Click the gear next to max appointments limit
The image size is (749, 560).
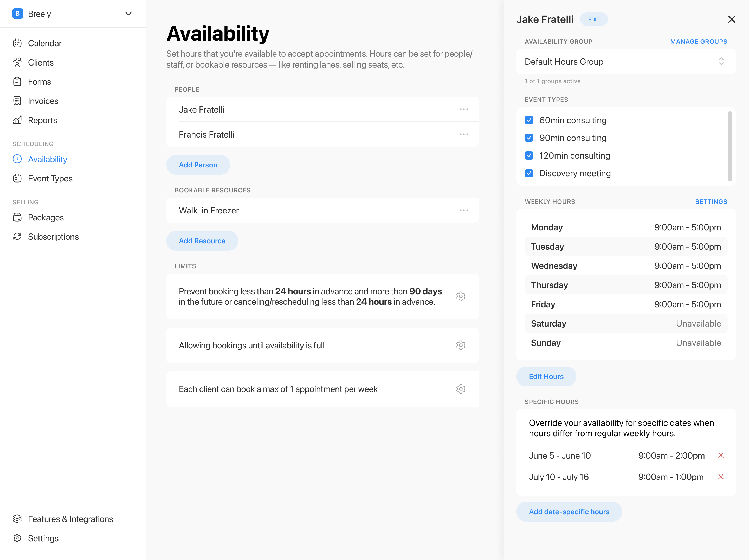click(x=461, y=389)
